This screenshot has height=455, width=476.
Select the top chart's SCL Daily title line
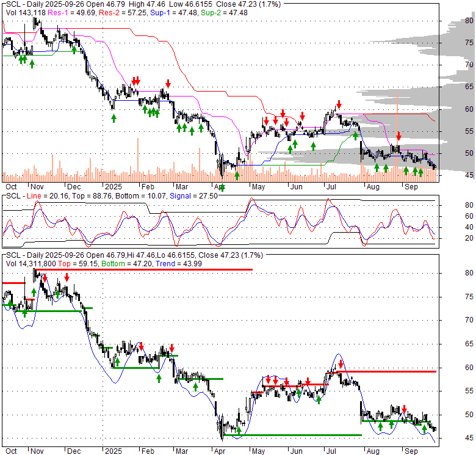[143, 4]
